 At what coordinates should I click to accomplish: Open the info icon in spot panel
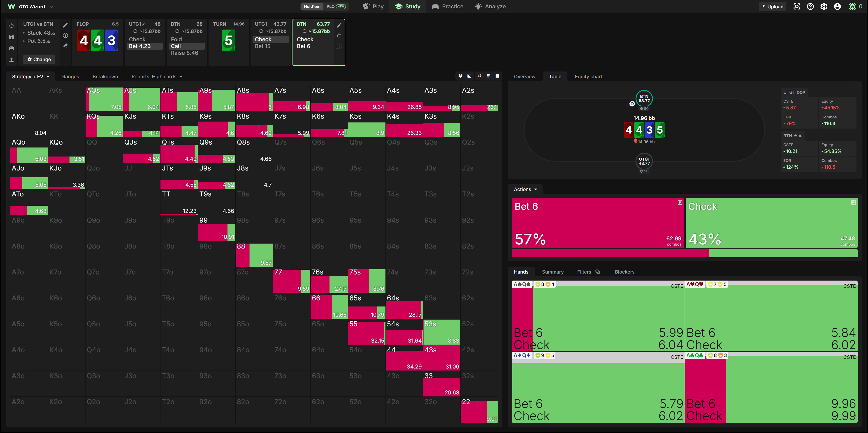click(x=65, y=35)
